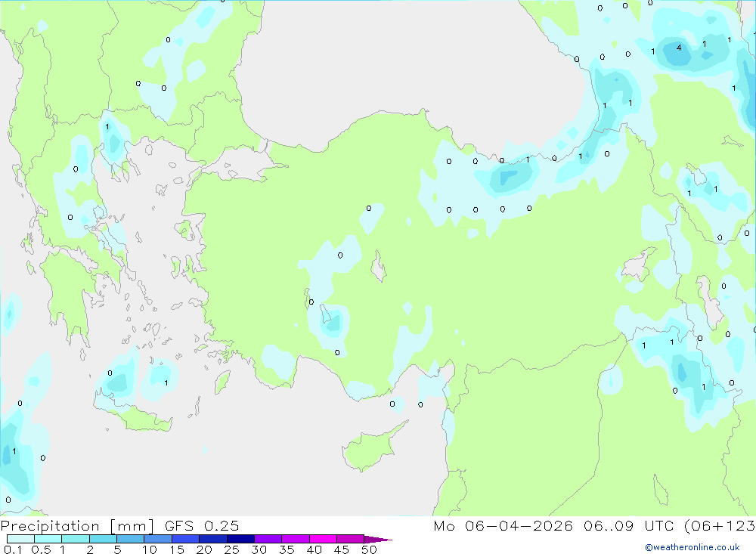The height and width of the screenshot is (554, 756).
Task: Click the "Precipitation [mm]" title text
Action: tap(77, 525)
